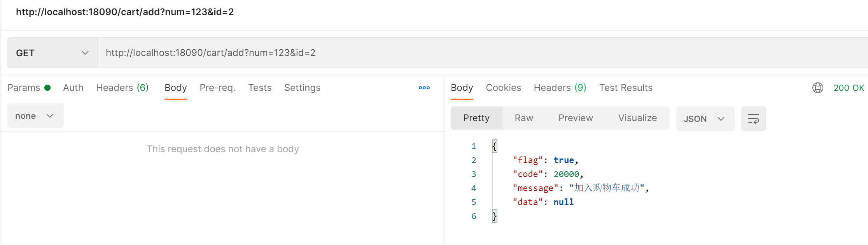Switch to request Settings tab
This screenshot has height=245, width=868.
pyautogui.click(x=302, y=88)
